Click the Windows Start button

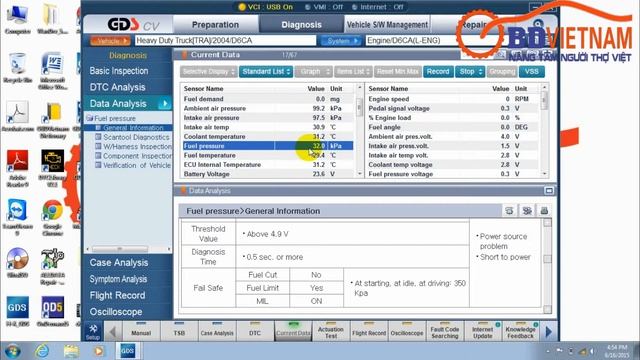[x=13, y=351]
